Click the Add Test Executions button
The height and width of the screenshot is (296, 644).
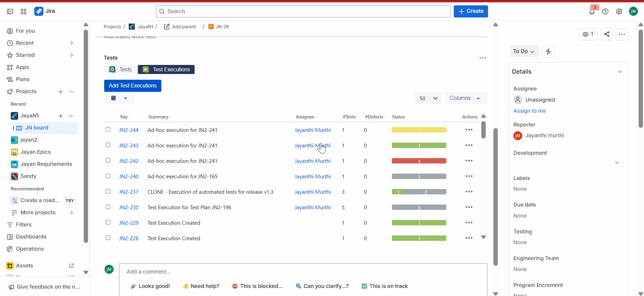[133, 86]
